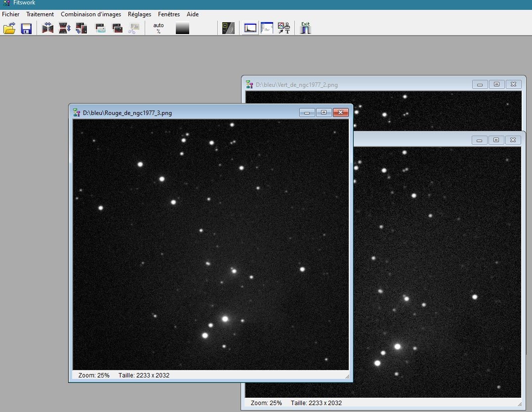Close the Rouge_de_ngc1977_3.png window

tap(341, 112)
